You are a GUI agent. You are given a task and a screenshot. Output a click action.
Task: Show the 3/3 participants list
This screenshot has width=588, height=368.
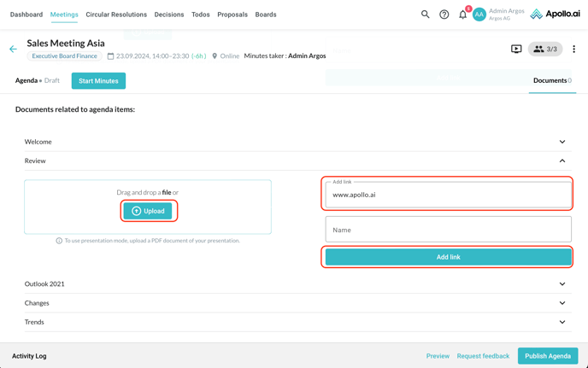545,50
